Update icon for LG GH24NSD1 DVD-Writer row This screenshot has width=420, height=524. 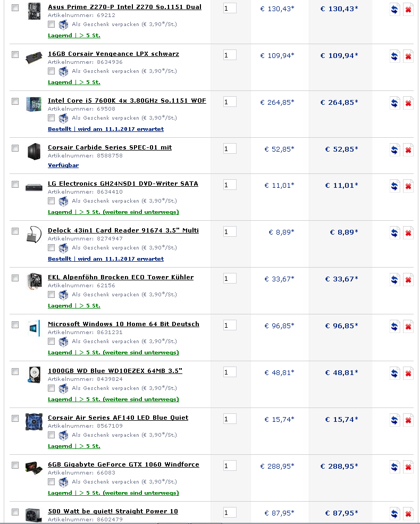pos(394,186)
